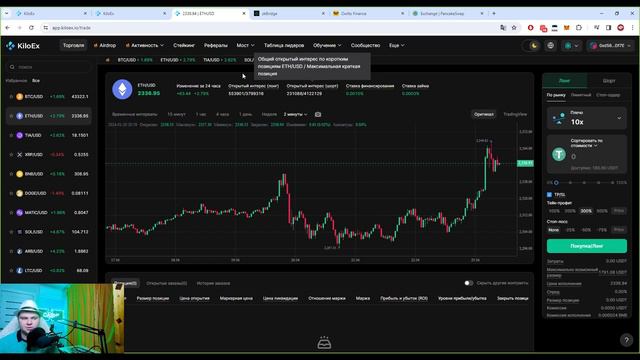
Task: Click the browser translate page icon
Action: pos(503,28)
